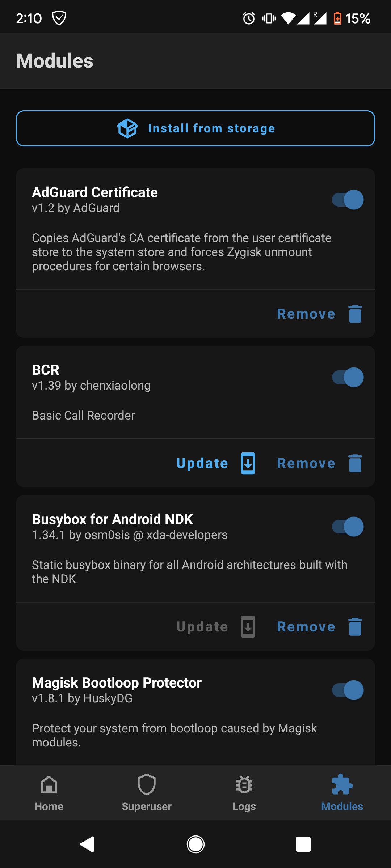Tap the Logs bug icon
This screenshot has width=391, height=868.
(x=244, y=785)
